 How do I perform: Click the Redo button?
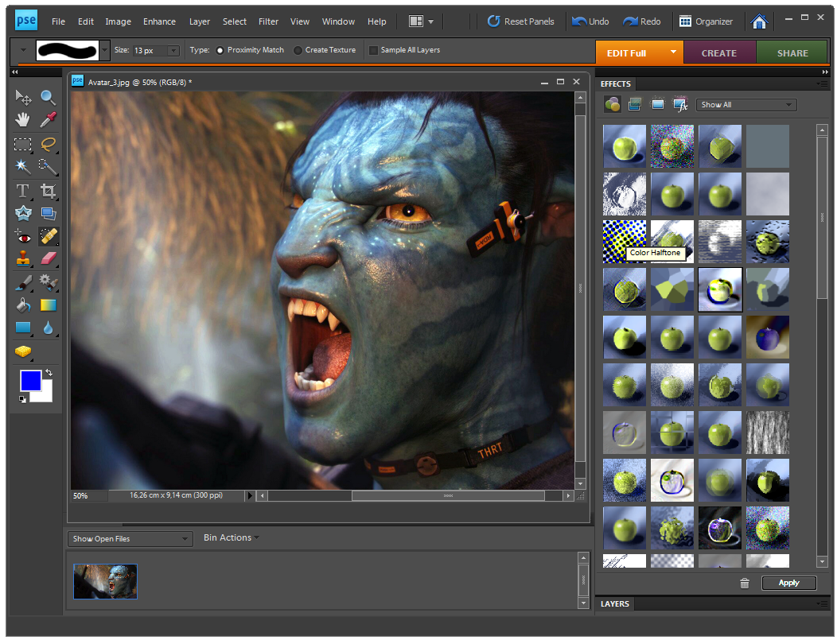coord(641,21)
